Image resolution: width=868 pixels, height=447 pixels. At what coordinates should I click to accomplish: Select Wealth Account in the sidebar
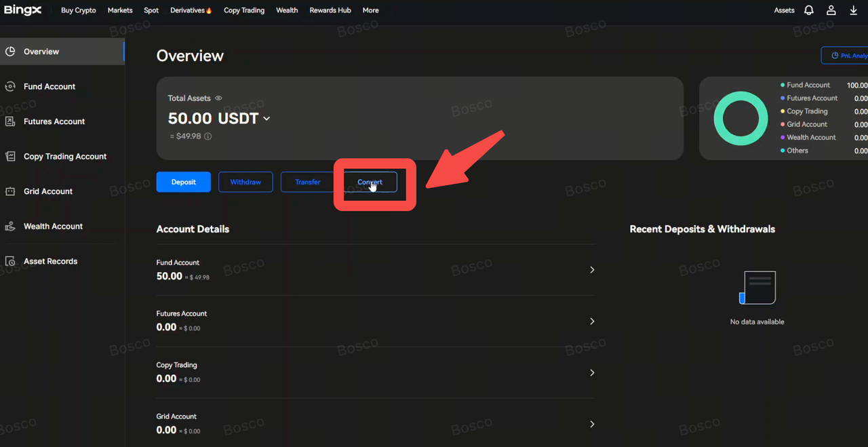(x=53, y=226)
